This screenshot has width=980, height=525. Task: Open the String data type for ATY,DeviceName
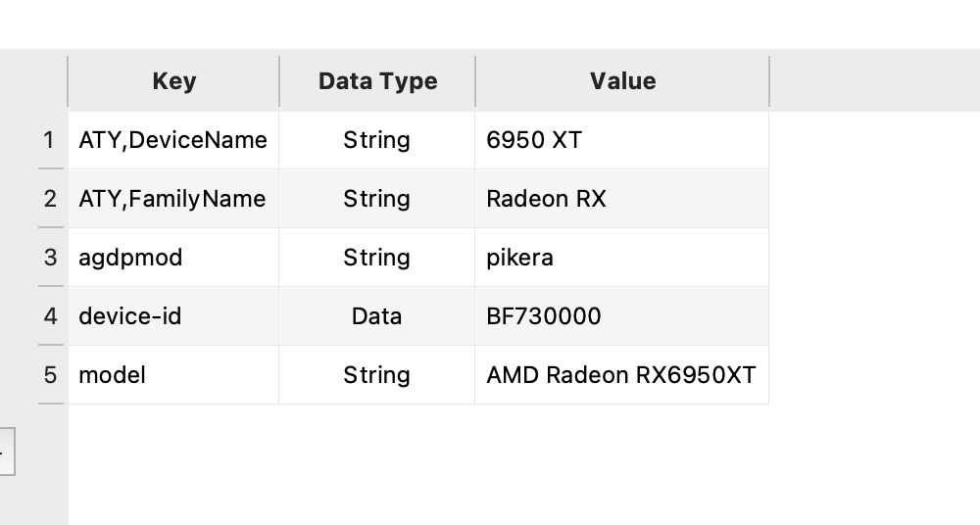[377, 140]
